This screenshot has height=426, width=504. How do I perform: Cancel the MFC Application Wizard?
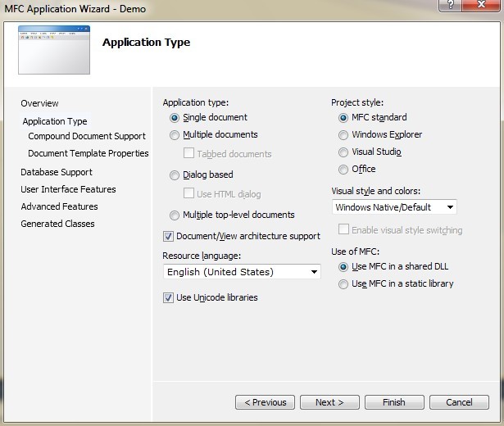[x=459, y=402]
